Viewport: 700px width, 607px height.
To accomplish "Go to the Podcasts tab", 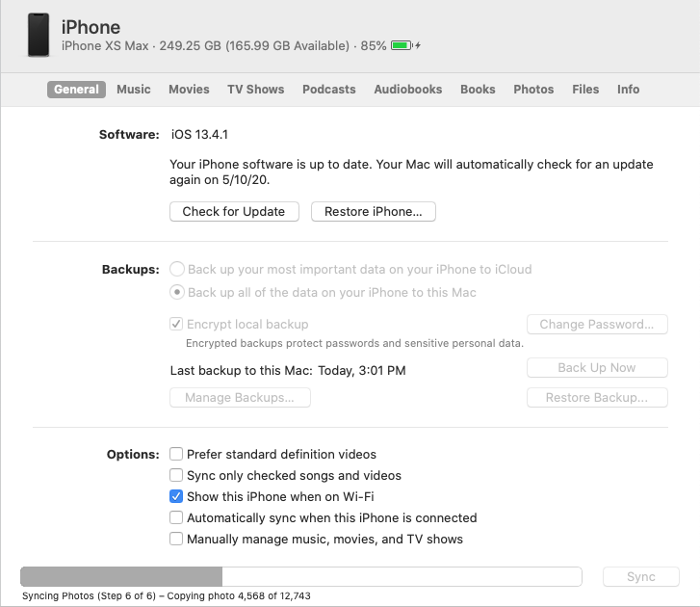I will [329, 90].
